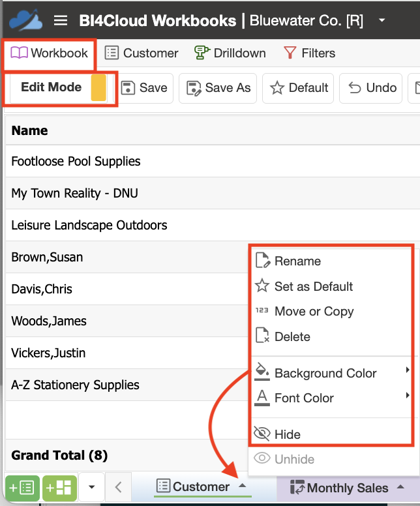Viewport: 420px width, 506px height.
Task: Open the Drilldown tab
Action: [x=230, y=53]
